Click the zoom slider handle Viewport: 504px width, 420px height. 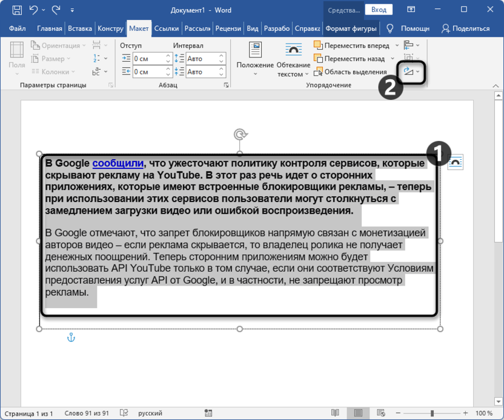pos(433,413)
